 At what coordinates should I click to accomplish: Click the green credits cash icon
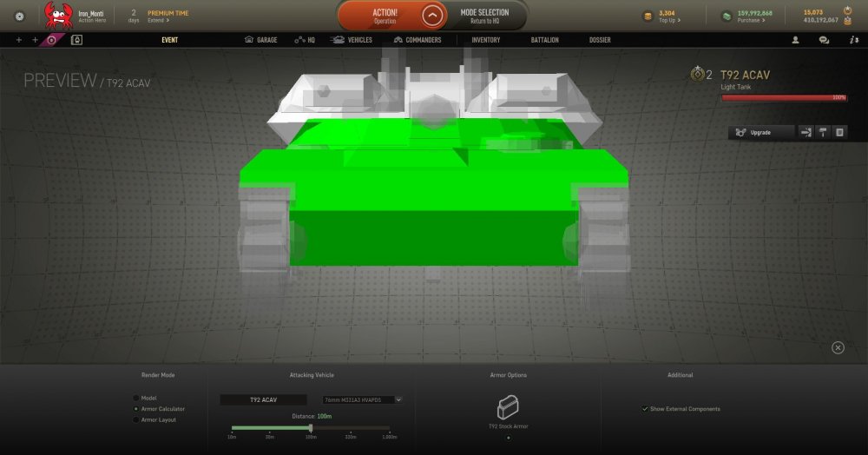click(x=727, y=16)
